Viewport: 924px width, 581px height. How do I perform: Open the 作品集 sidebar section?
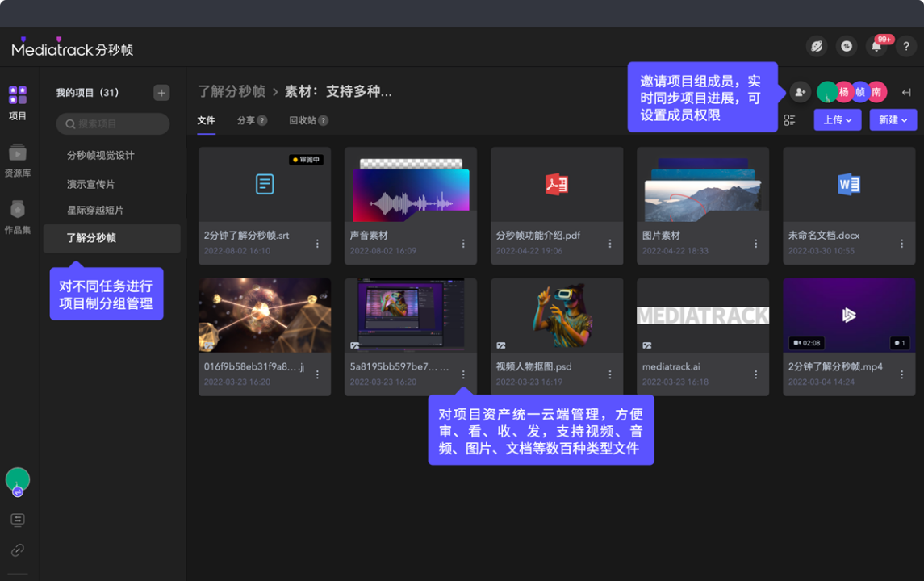click(18, 217)
